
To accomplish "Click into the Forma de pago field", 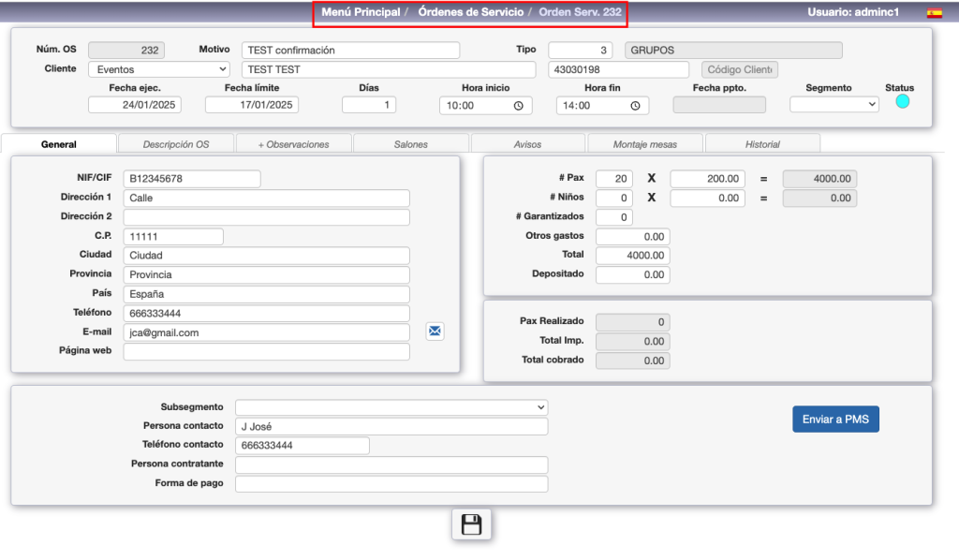I will pyautogui.click(x=391, y=484).
